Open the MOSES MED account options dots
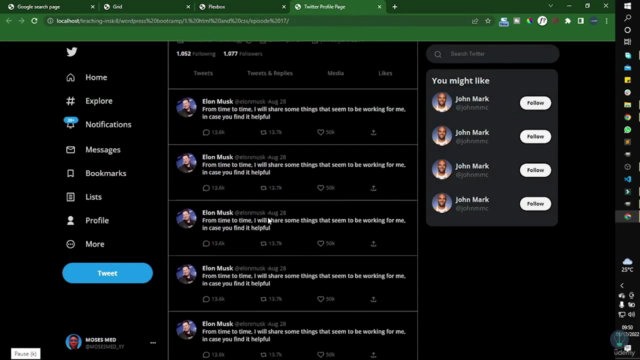This screenshot has height=360, width=640. 153,343
